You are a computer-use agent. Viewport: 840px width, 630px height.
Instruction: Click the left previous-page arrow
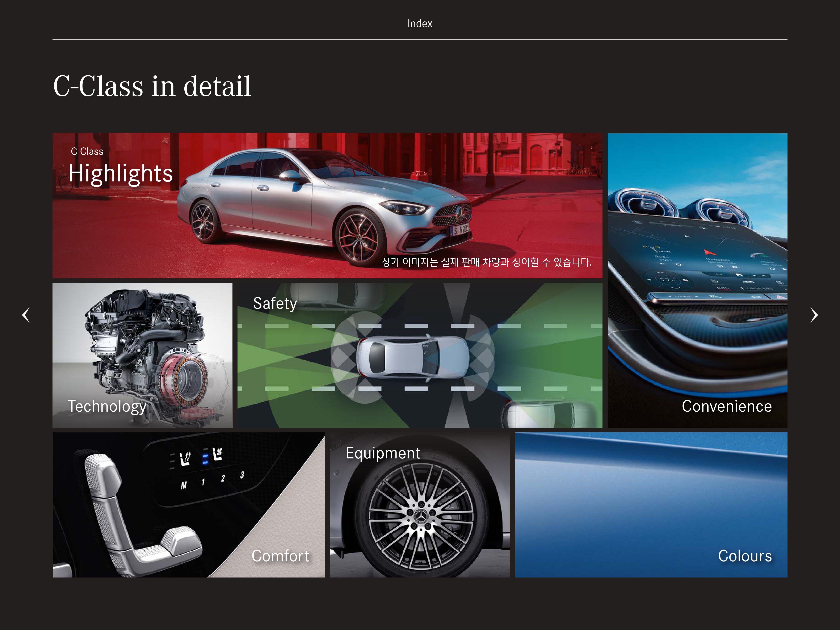point(26,315)
